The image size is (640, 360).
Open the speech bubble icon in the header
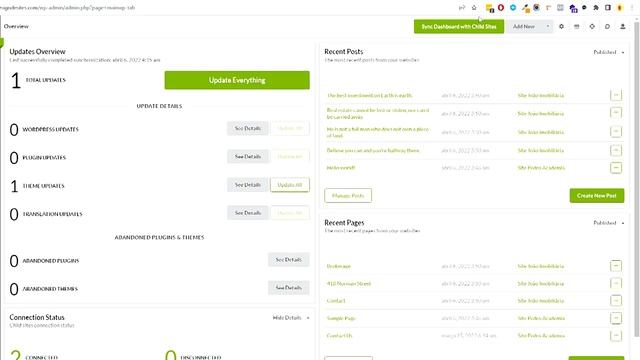(x=607, y=27)
